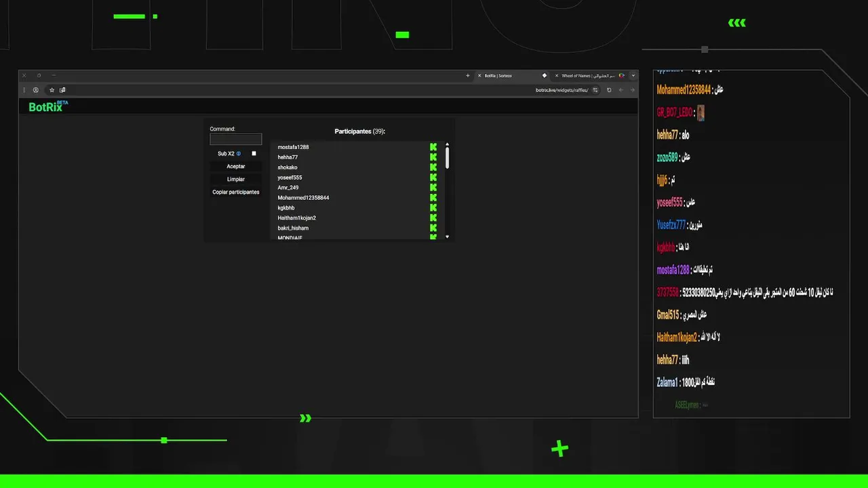Image resolution: width=868 pixels, height=488 pixels.
Task: Click 3737558 username in chat
Action: [x=667, y=292]
